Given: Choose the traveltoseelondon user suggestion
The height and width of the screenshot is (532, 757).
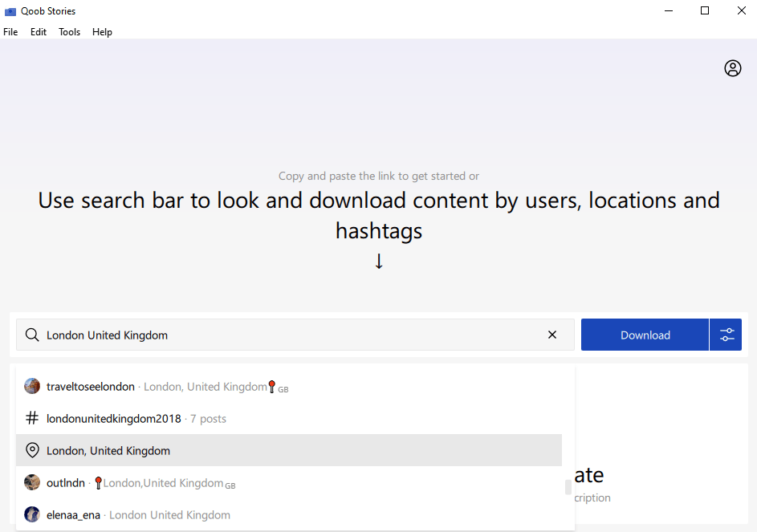Looking at the screenshot, I should pyautogui.click(x=289, y=386).
